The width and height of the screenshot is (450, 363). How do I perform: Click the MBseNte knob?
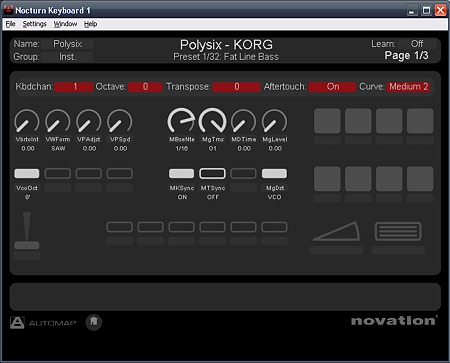tap(181, 120)
